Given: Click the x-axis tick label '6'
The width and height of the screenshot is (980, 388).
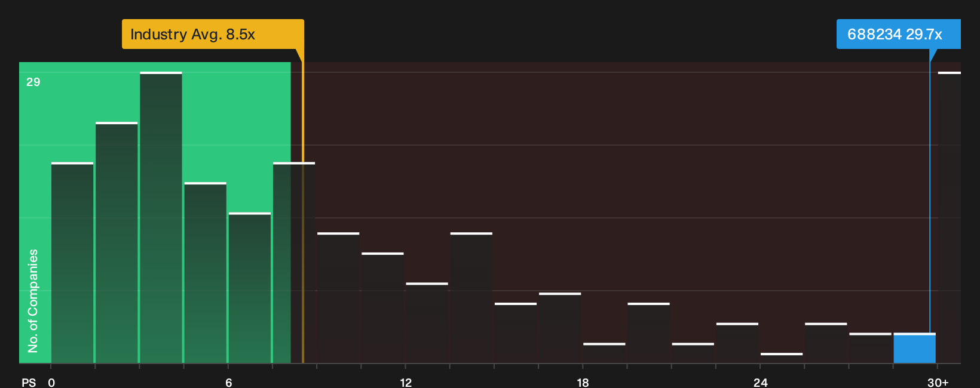Looking at the screenshot, I should coord(228,383).
